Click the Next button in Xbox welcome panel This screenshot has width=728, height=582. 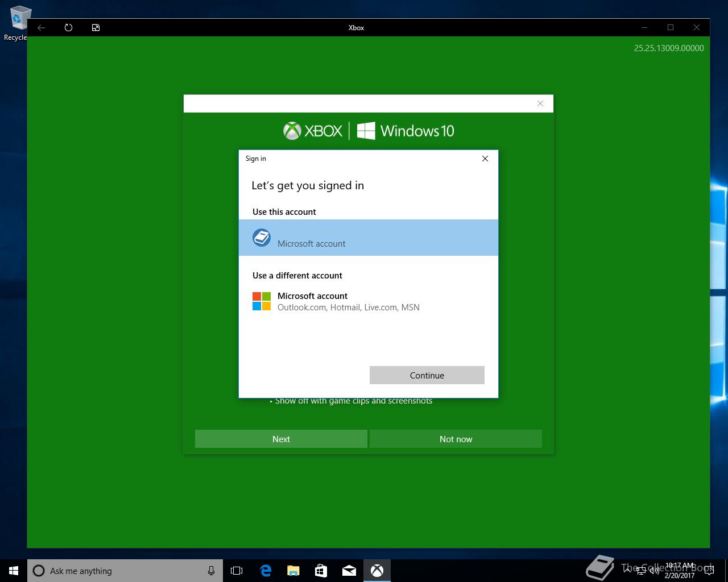point(281,439)
